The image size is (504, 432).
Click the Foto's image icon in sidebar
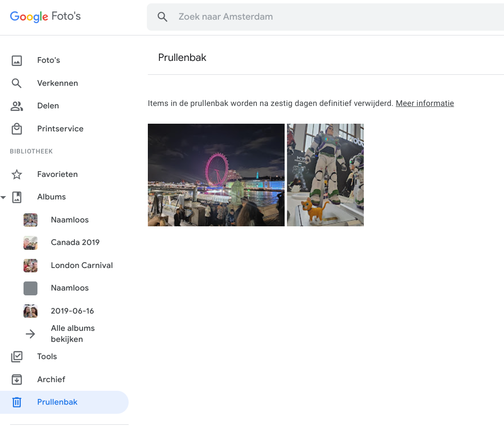coord(17,60)
